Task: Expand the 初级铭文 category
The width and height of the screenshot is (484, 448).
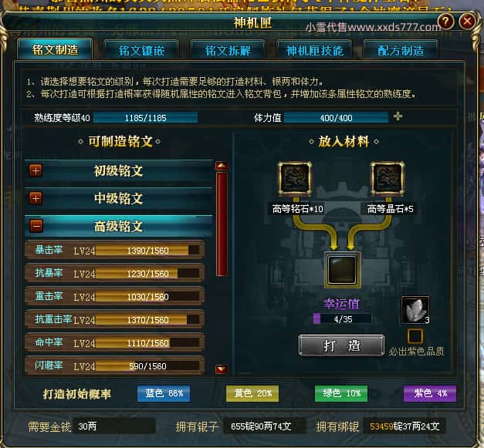Action: click(x=36, y=170)
